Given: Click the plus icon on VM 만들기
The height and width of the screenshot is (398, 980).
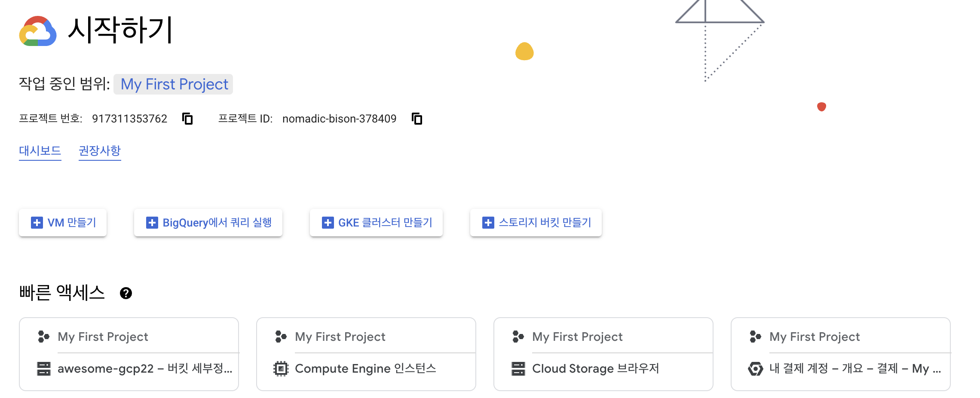Looking at the screenshot, I should point(37,223).
